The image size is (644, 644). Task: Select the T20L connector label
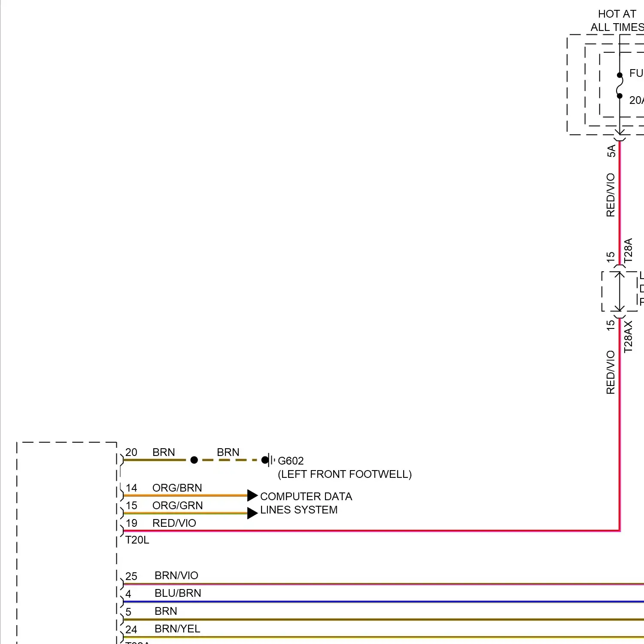tap(137, 540)
